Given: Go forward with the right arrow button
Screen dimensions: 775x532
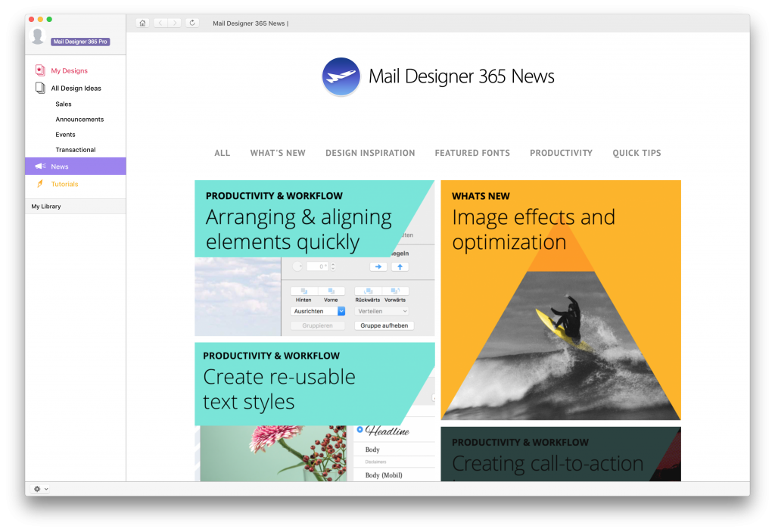Looking at the screenshot, I should tap(175, 23).
